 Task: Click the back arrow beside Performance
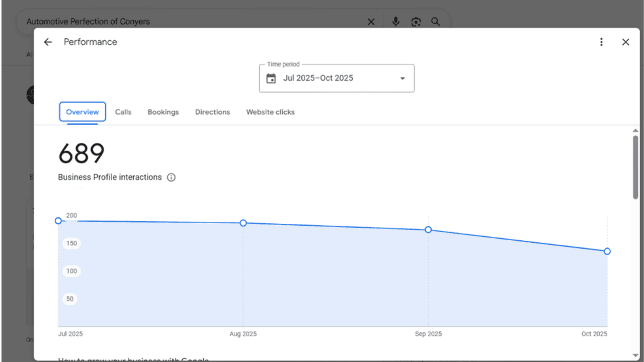pyautogui.click(x=48, y=42)
